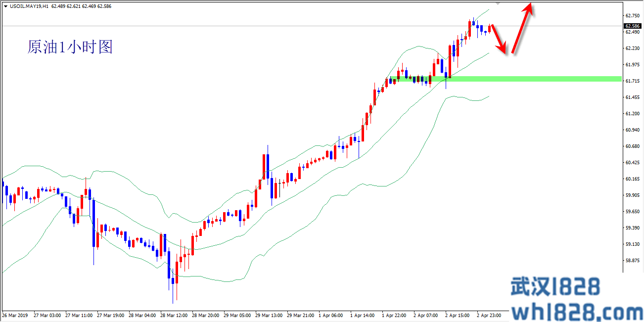
Task: Click the tall blue candle near 29 Mar 13:00
Action: pyautogui.click(x=268, y=166)
